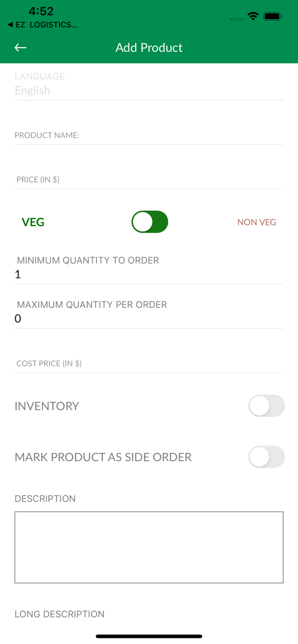
Task: Edit MAXIMUM QUANTITY PER ORDER value
Action: tap(149, 319)
